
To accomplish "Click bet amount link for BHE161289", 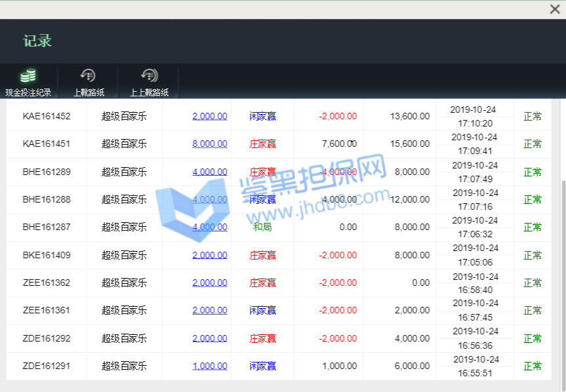I will coord(210,172).
